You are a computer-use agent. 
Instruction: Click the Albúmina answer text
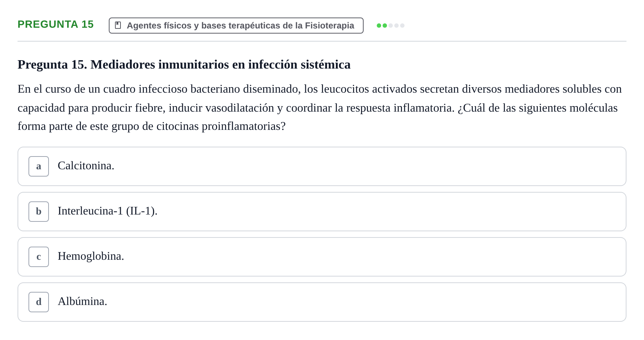83,301
